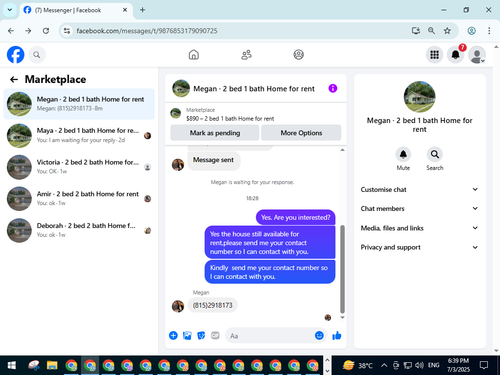Click the install app icon in address bar
Screen dimensions: 500x375
416,31
